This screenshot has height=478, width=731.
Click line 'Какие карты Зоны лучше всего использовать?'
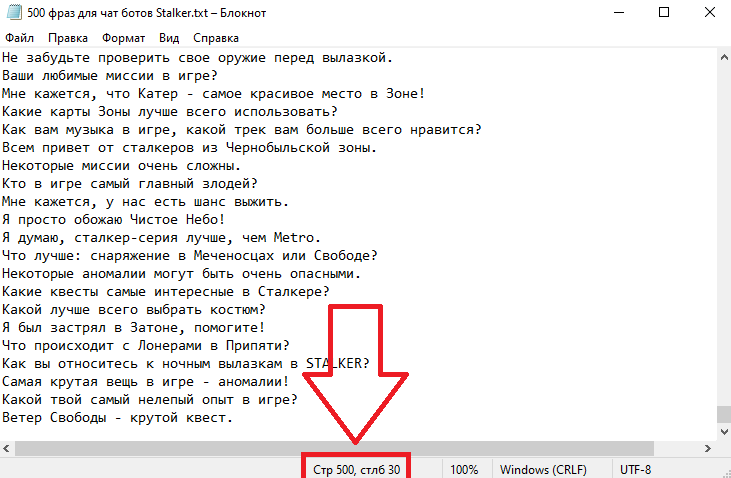point(170,112)
